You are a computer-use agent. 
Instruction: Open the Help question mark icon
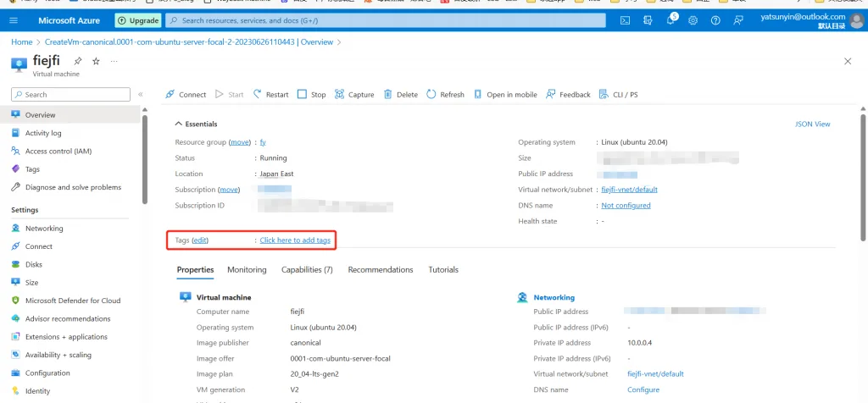coord(715,20)
